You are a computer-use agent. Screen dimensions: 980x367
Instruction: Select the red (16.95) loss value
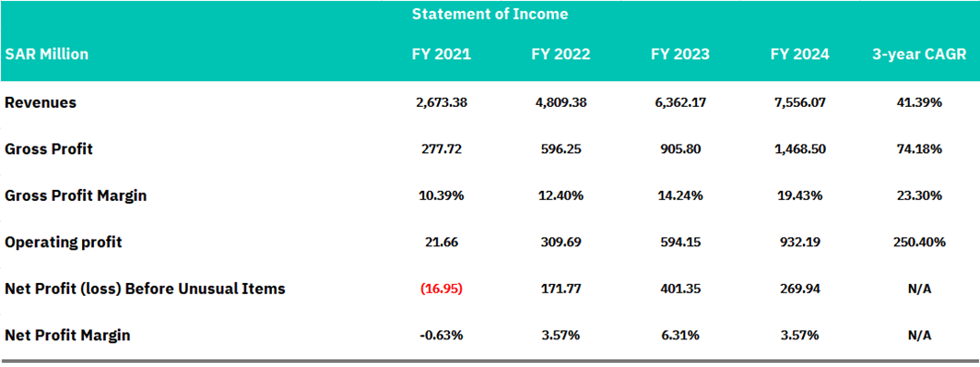pos(442,290)
